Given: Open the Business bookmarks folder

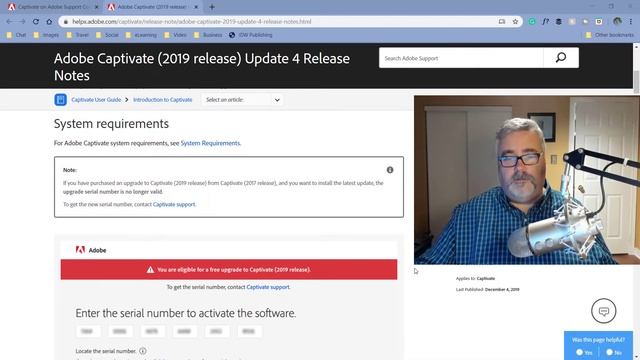Looking at the screenshot, I should pos(208,35).
